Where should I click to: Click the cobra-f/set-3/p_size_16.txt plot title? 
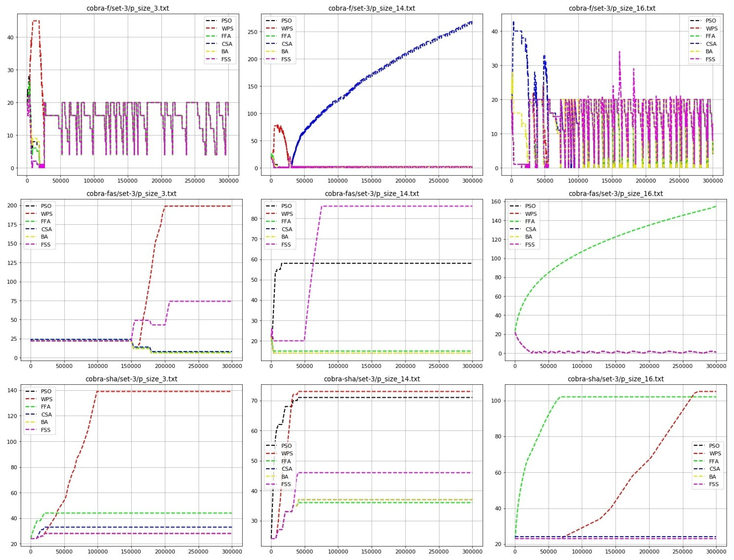click(612, 8)
